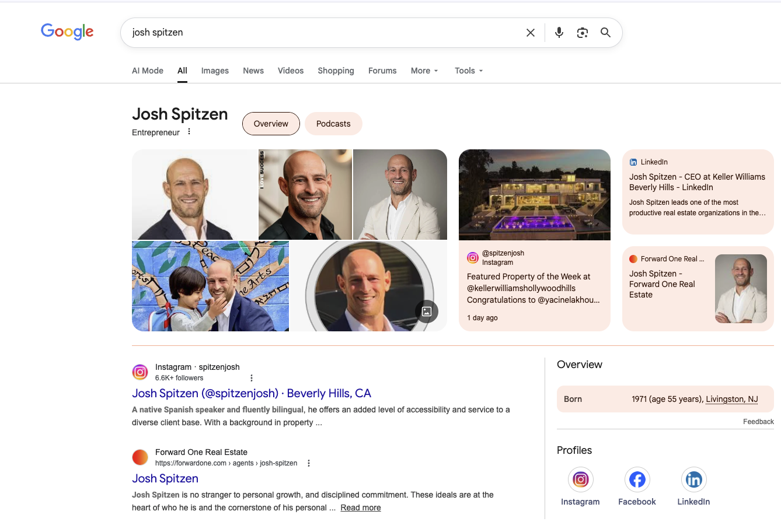The height and width of the screenshot is (532, 781).
Task: Switch to the Forums tab
Action: click(382, 71)
